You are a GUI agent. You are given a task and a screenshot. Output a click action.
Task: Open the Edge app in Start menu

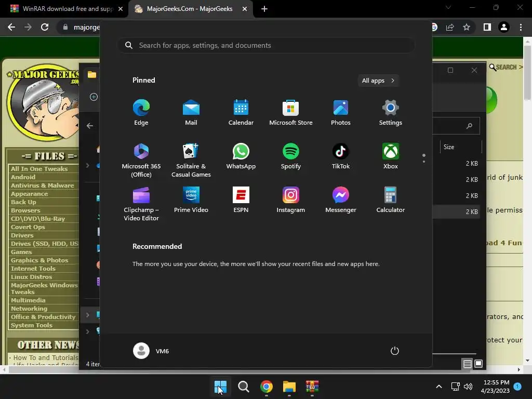pos(141,112)
